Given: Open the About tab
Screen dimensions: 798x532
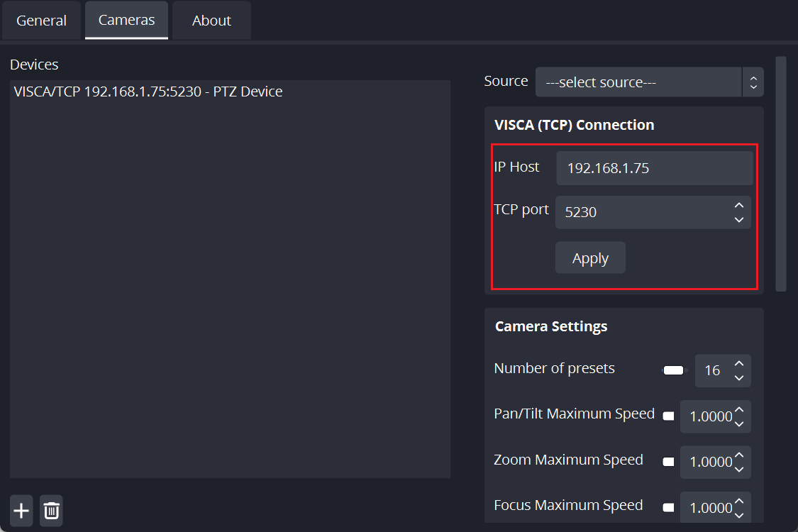Looking at the screenshot, I should [211, 21].
